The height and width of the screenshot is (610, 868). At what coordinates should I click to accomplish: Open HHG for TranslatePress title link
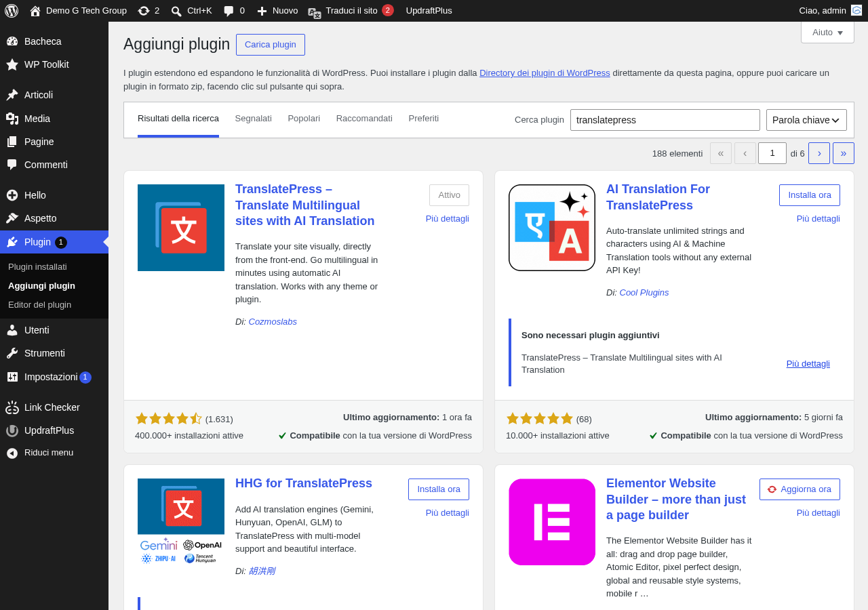coord(304,483)
